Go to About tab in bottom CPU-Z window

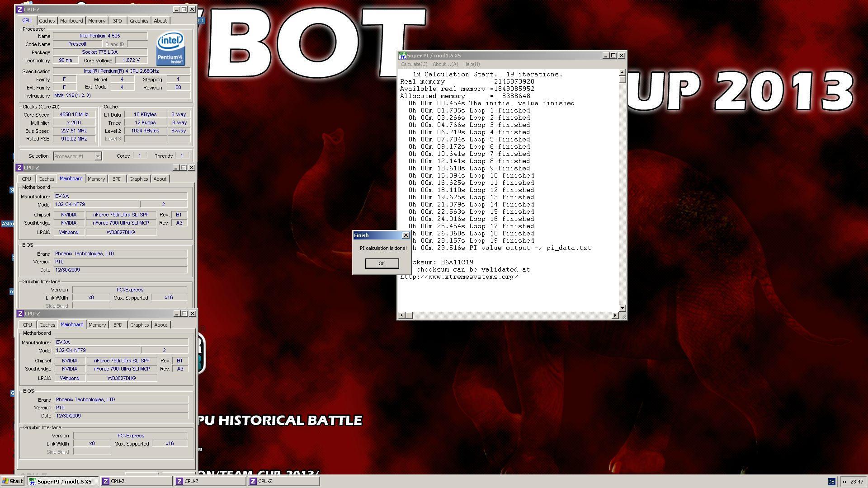pos(160,325)
